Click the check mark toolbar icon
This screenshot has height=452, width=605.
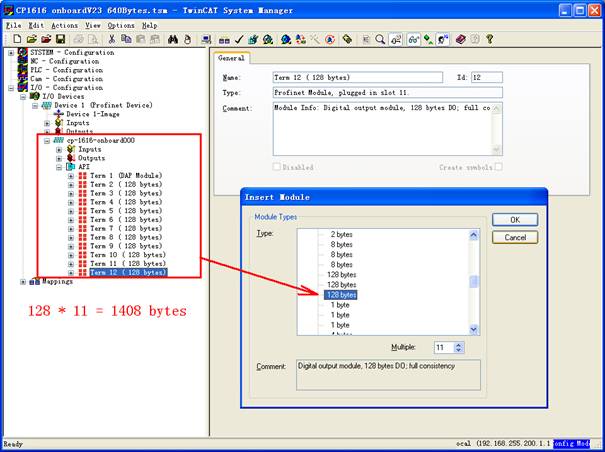[239, 39]
